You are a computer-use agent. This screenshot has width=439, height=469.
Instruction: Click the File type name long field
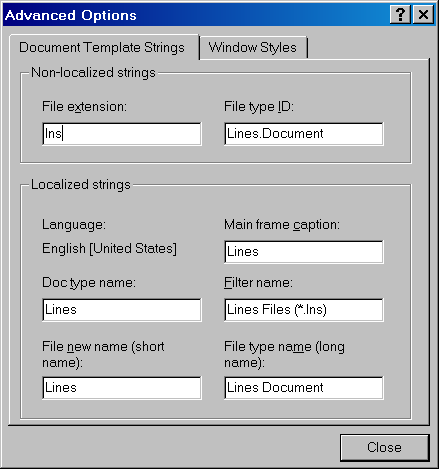click(x=304, y=388)
